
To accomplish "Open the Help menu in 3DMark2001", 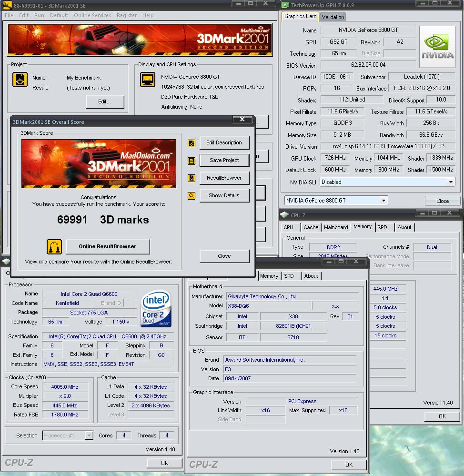I will point(148,15).
